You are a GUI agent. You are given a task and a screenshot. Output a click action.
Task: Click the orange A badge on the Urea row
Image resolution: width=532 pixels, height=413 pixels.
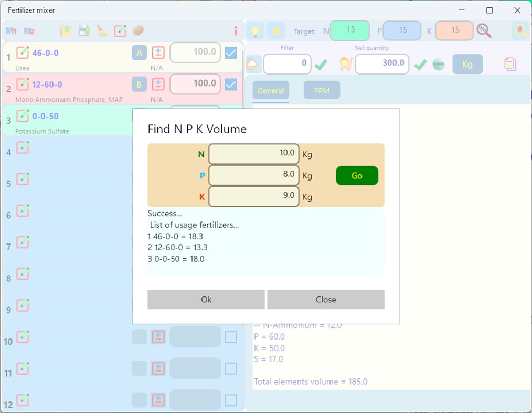139,52
